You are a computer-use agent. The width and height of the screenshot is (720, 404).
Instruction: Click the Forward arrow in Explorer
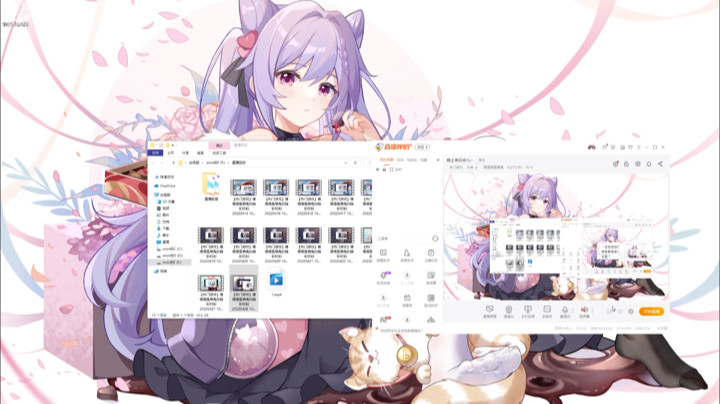click(x=162, y=163)
